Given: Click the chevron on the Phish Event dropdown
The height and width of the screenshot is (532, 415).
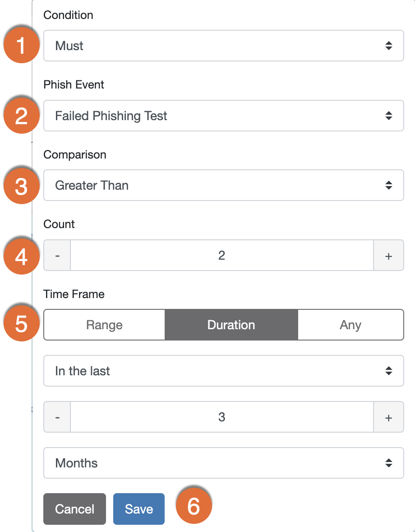Looking at the screenshot, I should coord(389,116).
